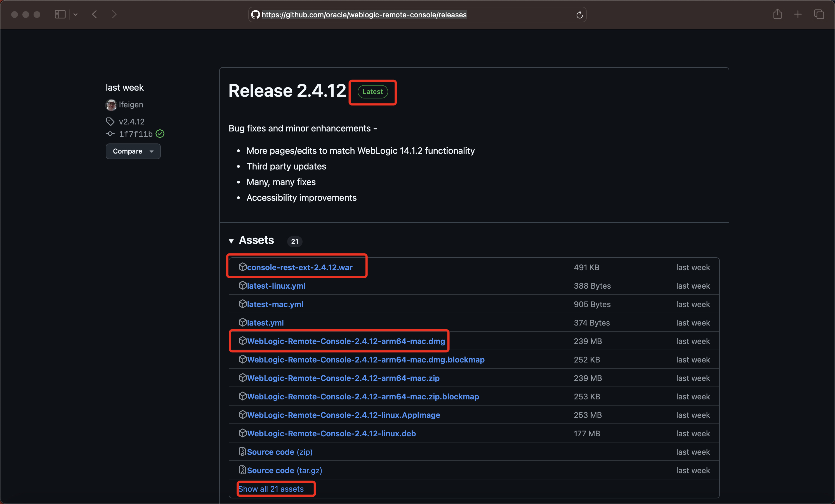Click the green verified commit checkmark

[x=160, y=134]
